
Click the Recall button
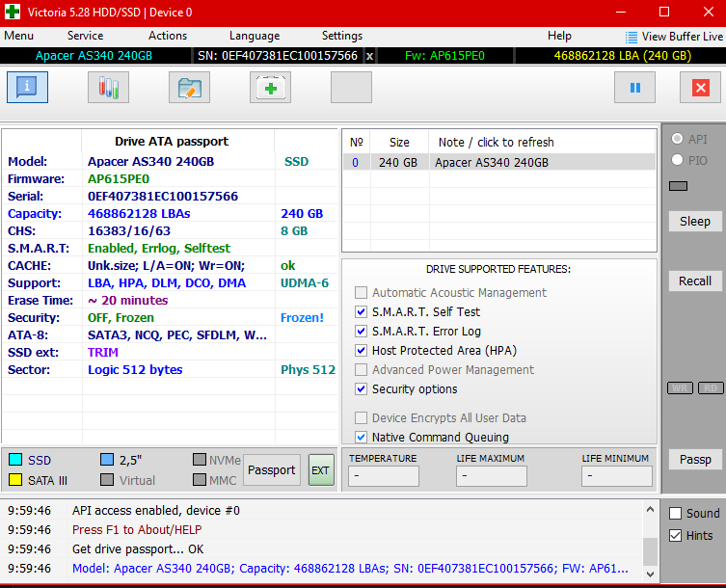(x=695, y=281)
